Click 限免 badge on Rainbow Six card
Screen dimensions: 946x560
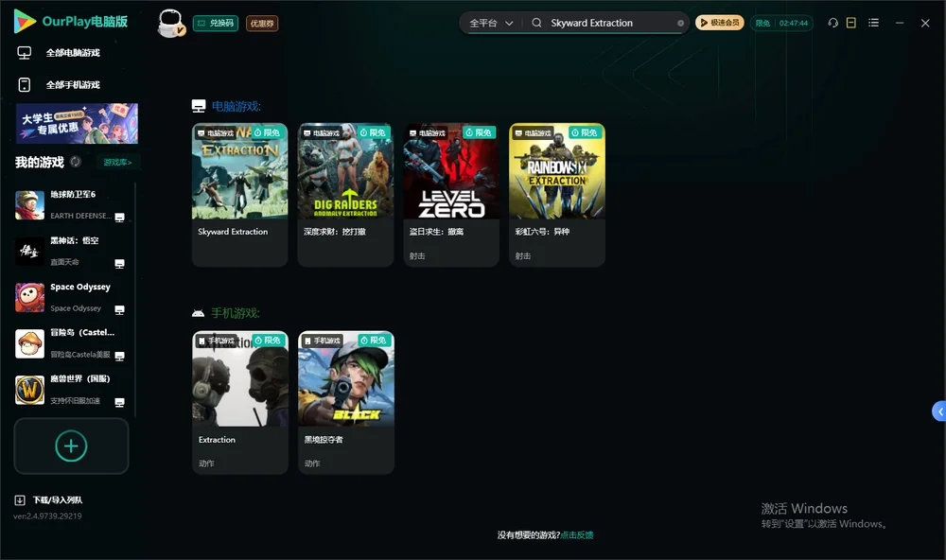pos(585,132)
